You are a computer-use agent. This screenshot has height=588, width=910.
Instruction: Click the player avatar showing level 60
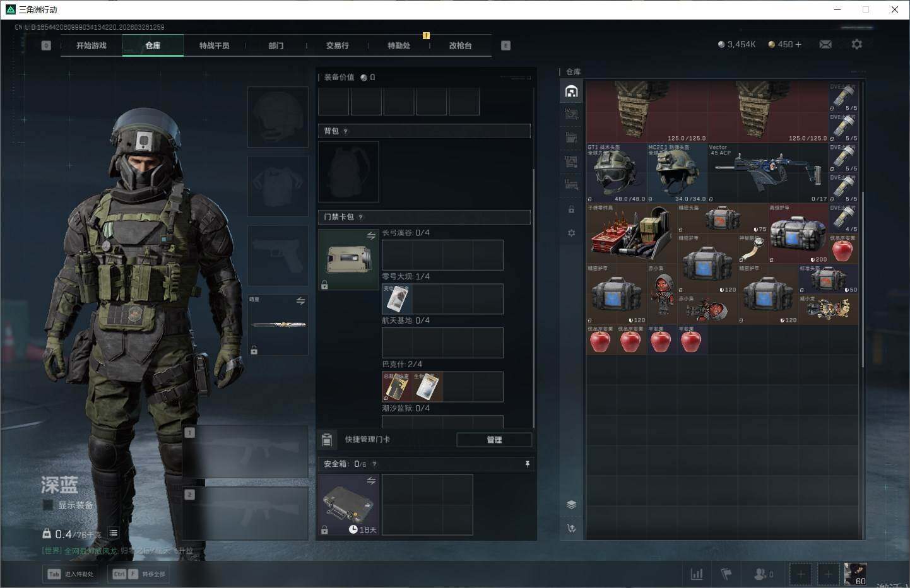(x=856, y=574)
